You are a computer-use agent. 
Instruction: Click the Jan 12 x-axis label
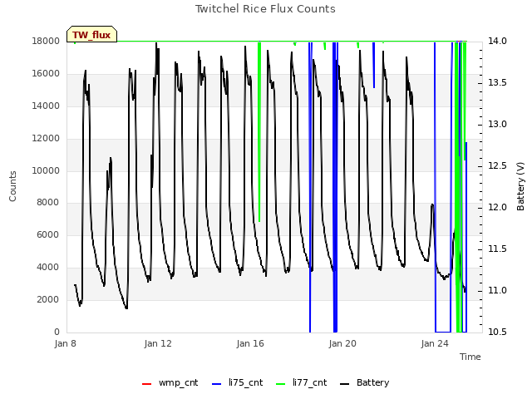pos(158,343)
